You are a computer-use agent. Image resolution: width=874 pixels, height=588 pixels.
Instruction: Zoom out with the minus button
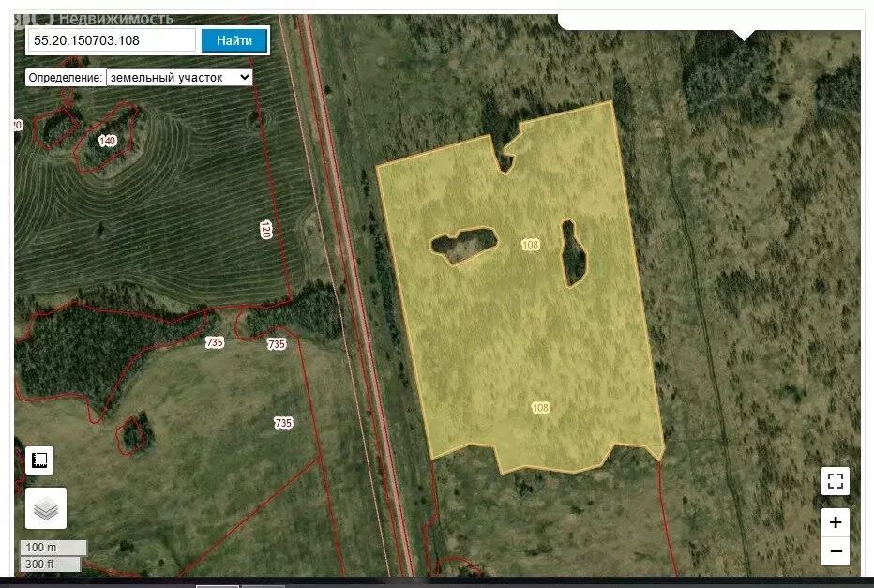835,551
